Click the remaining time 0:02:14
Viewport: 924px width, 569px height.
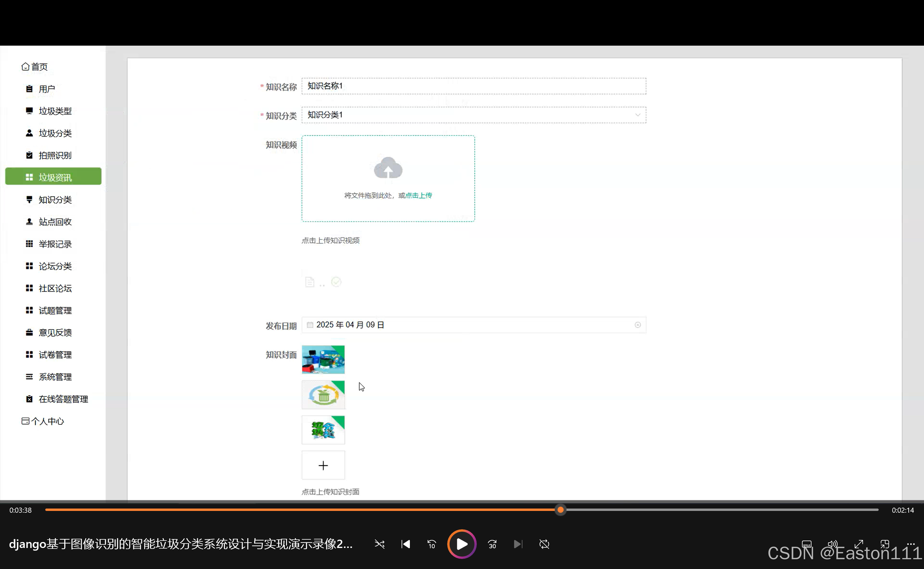(903, 510)
